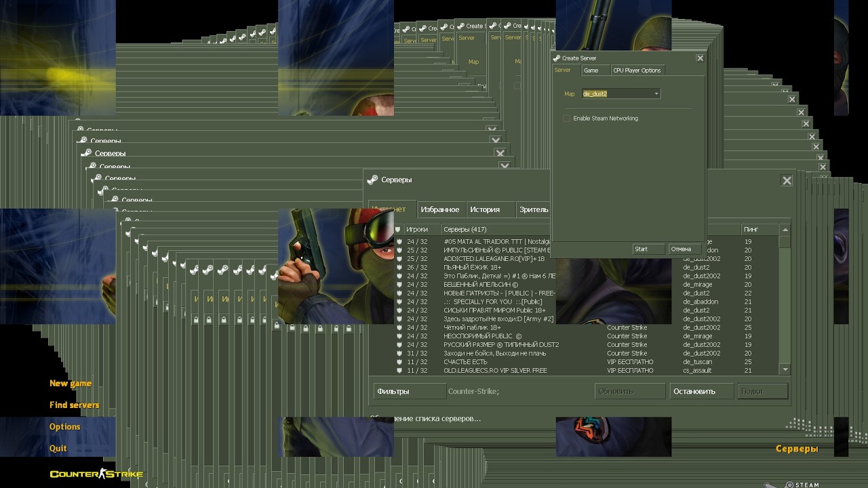Open the Map dropdown showing de_dust2
The image size is (868, 488).
620,94
